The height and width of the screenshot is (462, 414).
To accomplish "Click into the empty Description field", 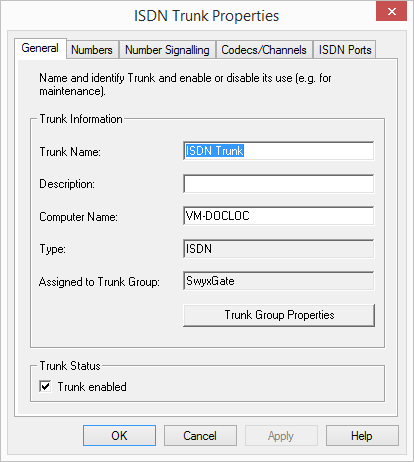I will coord(279,184).
